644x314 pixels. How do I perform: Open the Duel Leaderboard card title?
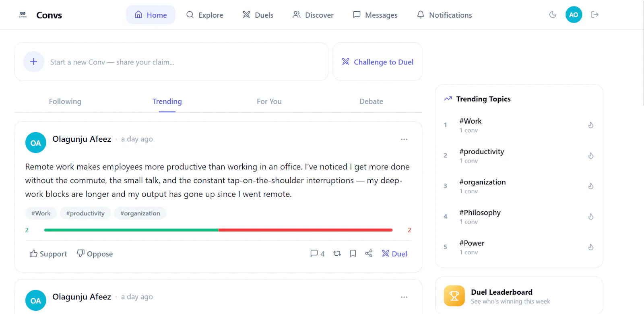coord(502,292)
